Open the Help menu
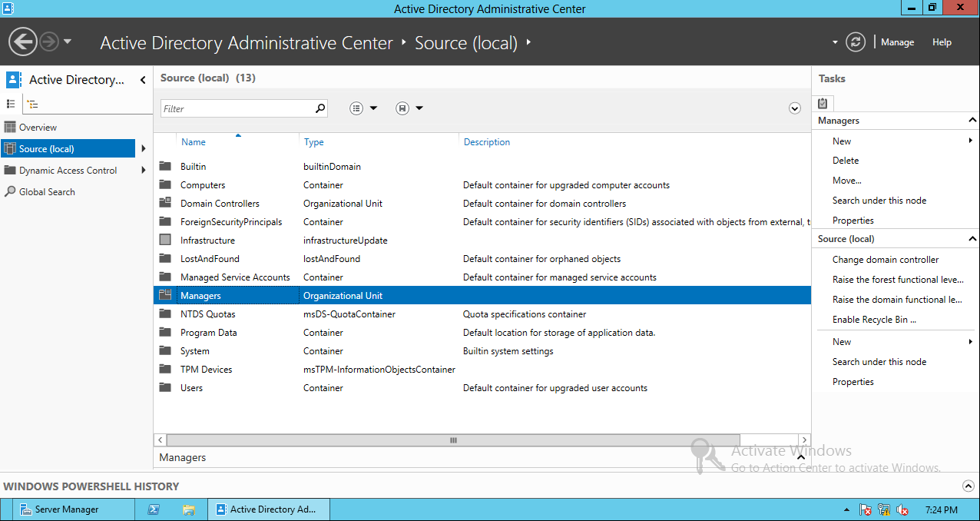This screenshot has width=980, height=521. click(x=942, y=42)
